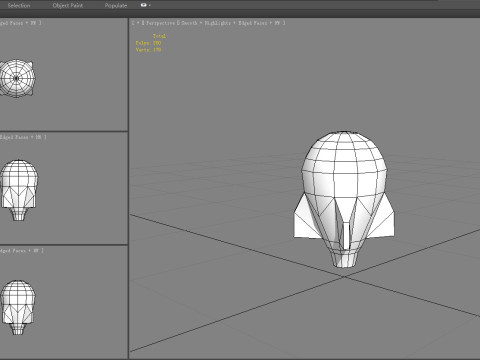Click the yellow Total statistics heading
The image size is (480, 360).
coord(159,36)
